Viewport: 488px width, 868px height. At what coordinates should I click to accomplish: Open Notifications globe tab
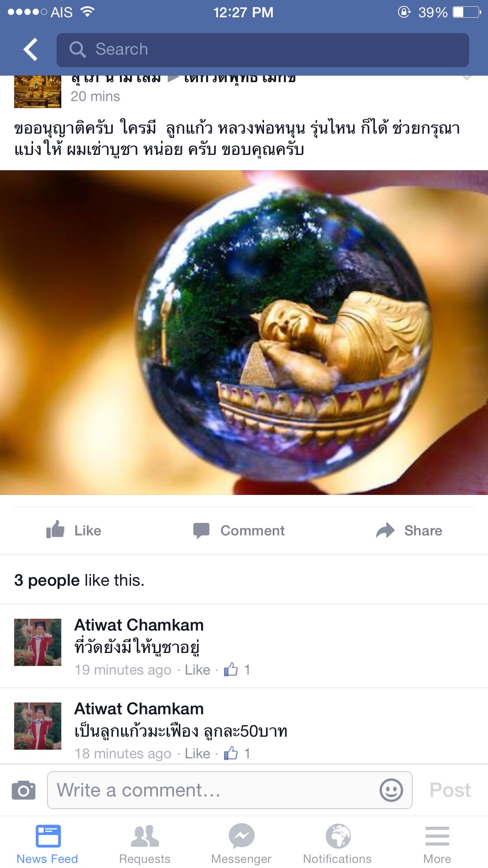pos(338,844)
